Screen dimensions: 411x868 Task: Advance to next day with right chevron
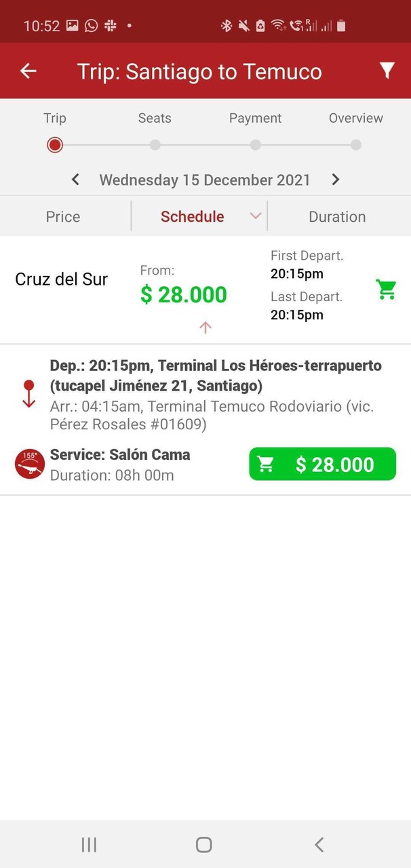(335, 180)
